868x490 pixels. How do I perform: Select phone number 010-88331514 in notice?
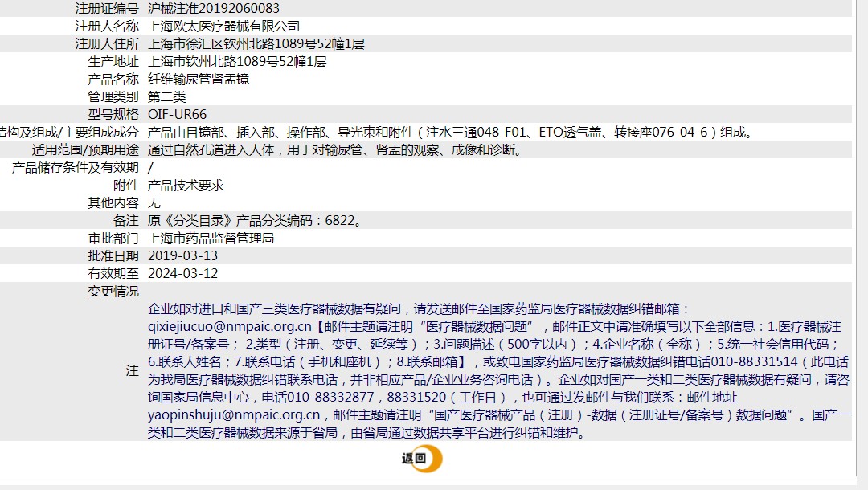click(754, 361)
